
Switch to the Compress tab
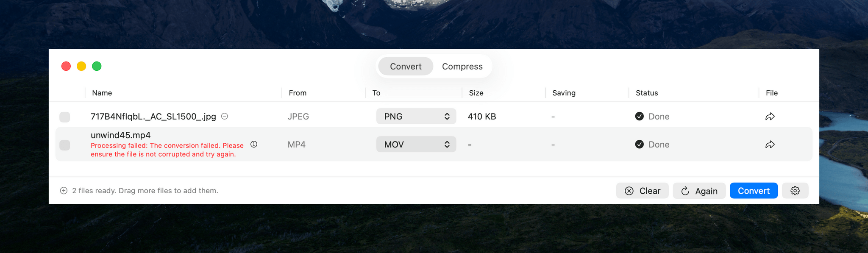(462, 67)
